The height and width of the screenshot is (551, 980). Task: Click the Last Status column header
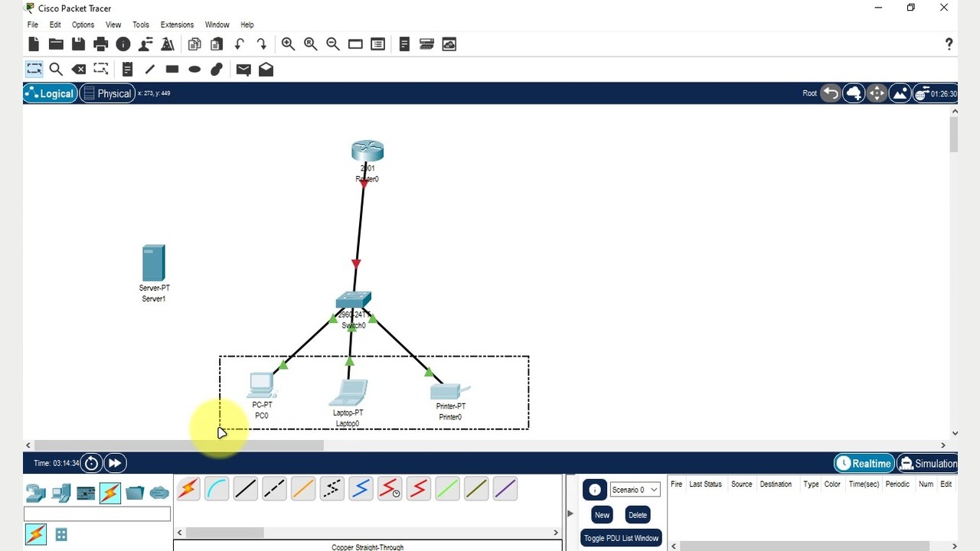coord(705,484)
